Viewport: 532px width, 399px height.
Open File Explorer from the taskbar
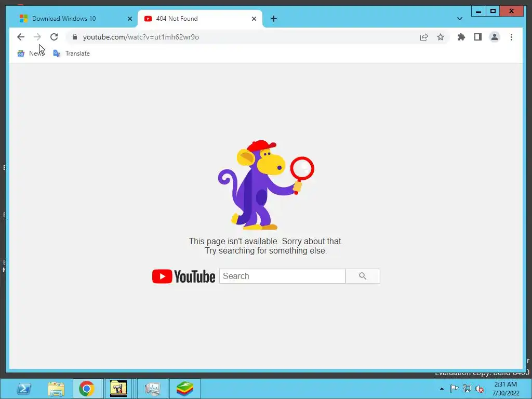coord(56,389)
